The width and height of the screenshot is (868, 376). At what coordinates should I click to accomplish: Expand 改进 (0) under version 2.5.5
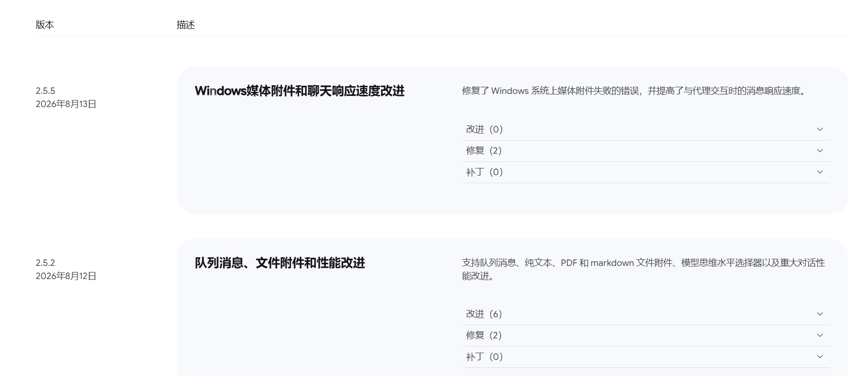646,129
